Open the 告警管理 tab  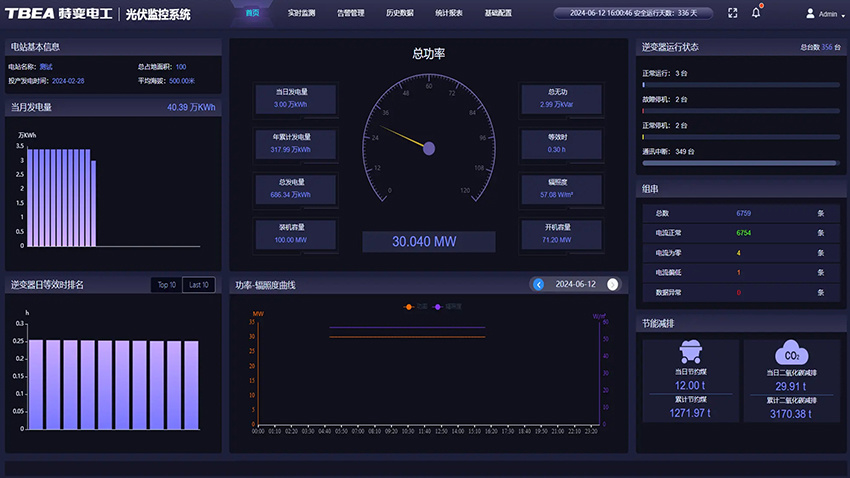[350, 14]
